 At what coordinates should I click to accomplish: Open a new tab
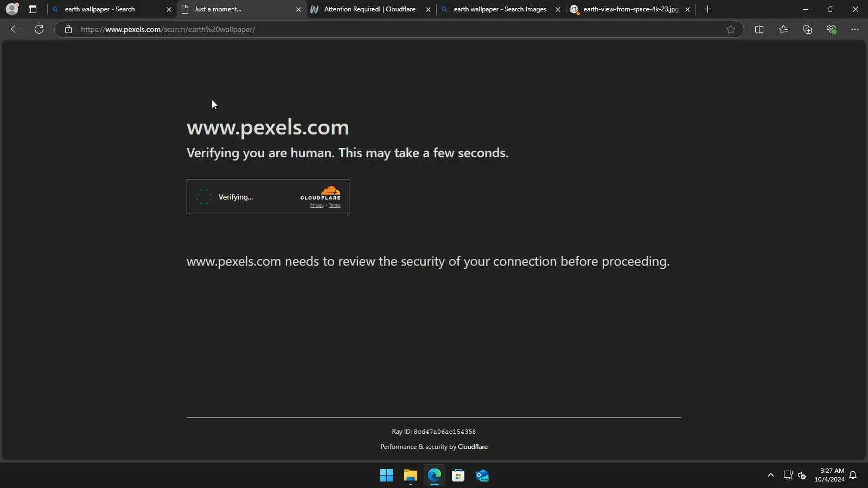[x=707, y=9]
